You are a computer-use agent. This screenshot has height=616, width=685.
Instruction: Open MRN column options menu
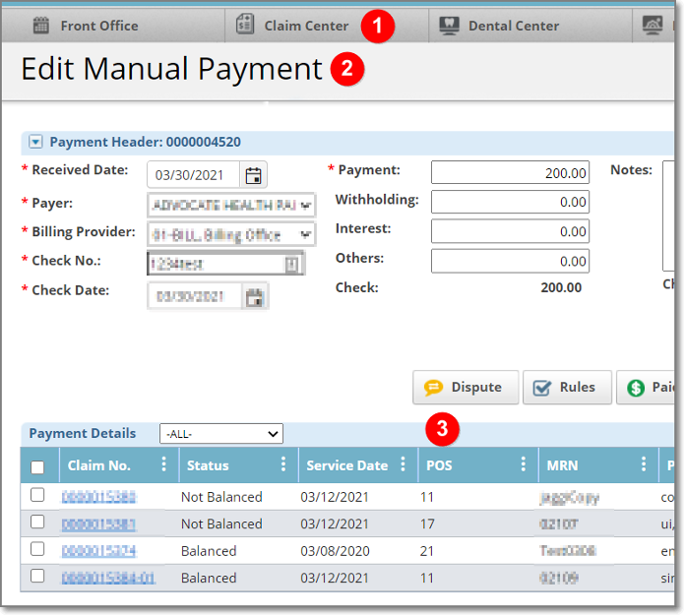click(x=644, y=465)
